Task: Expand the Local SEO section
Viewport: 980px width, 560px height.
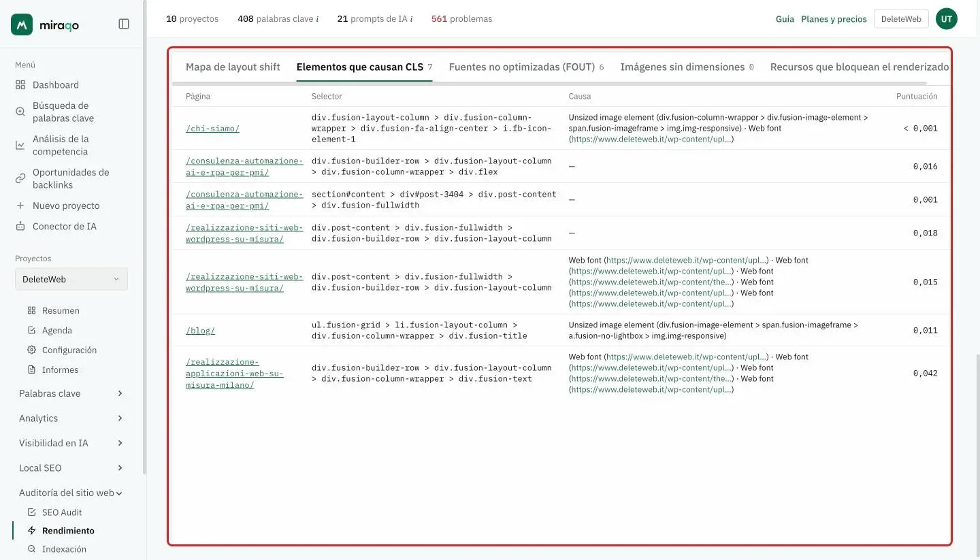Action: coord(71,468)
